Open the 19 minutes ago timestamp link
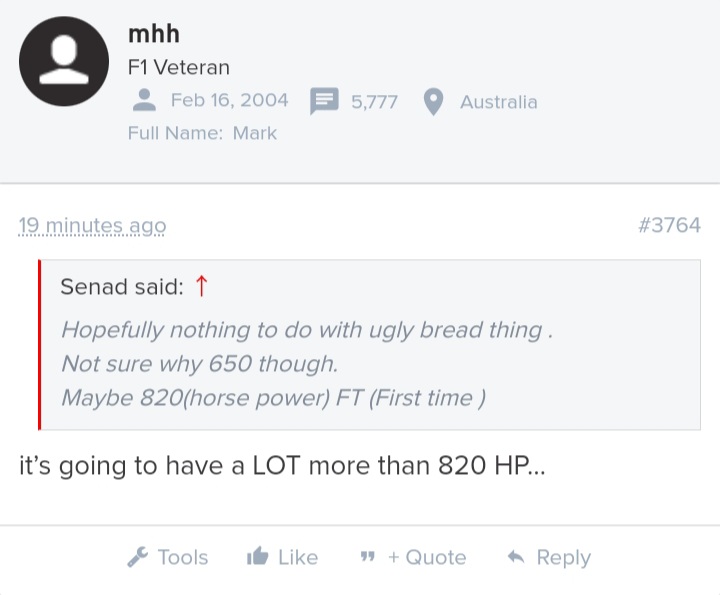The width and height of the screenshot is (720, 595). click(92, 225)
